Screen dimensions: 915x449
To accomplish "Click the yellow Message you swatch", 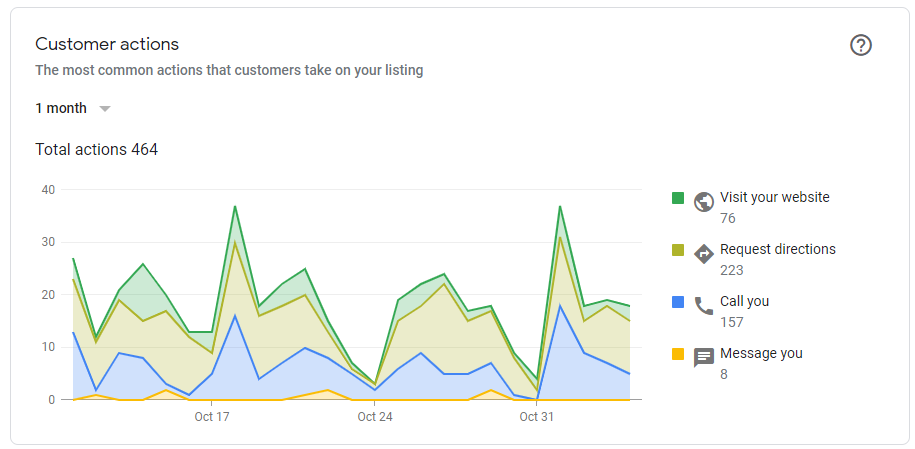I will pos(677,354).
